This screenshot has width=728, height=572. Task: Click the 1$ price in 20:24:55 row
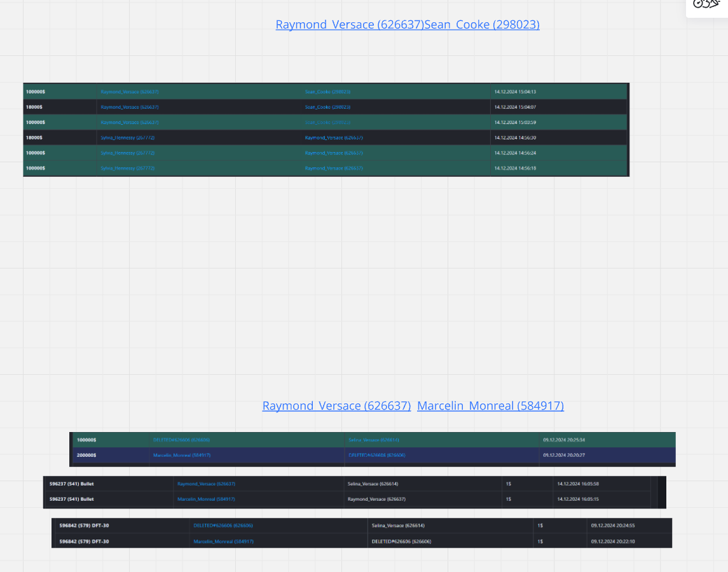click(x=540, y=526)
